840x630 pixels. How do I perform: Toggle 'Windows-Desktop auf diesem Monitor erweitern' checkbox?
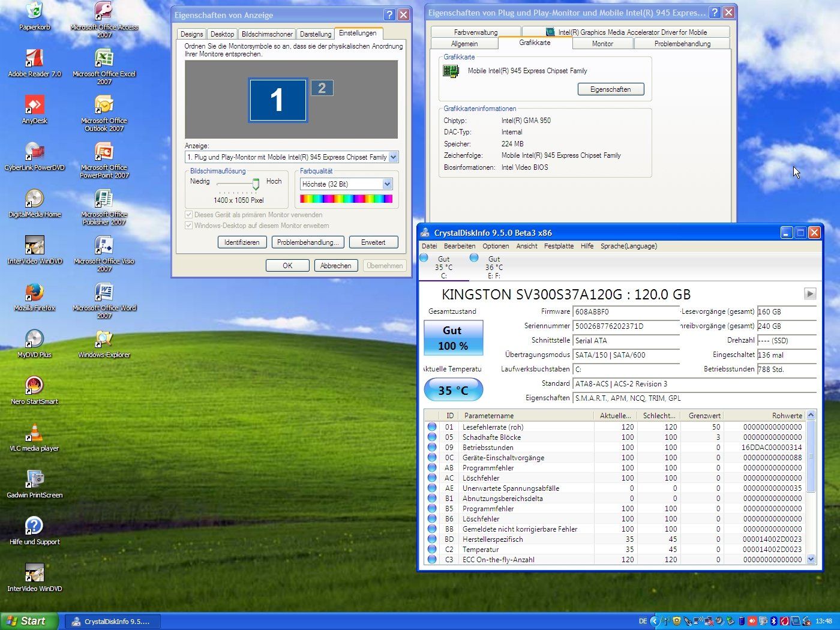[x=188, y=226]
